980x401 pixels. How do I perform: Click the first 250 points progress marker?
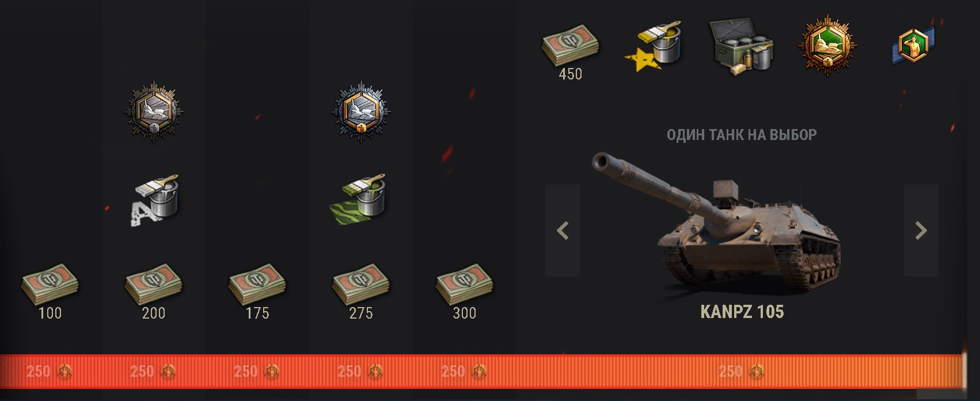click(50, 372)
